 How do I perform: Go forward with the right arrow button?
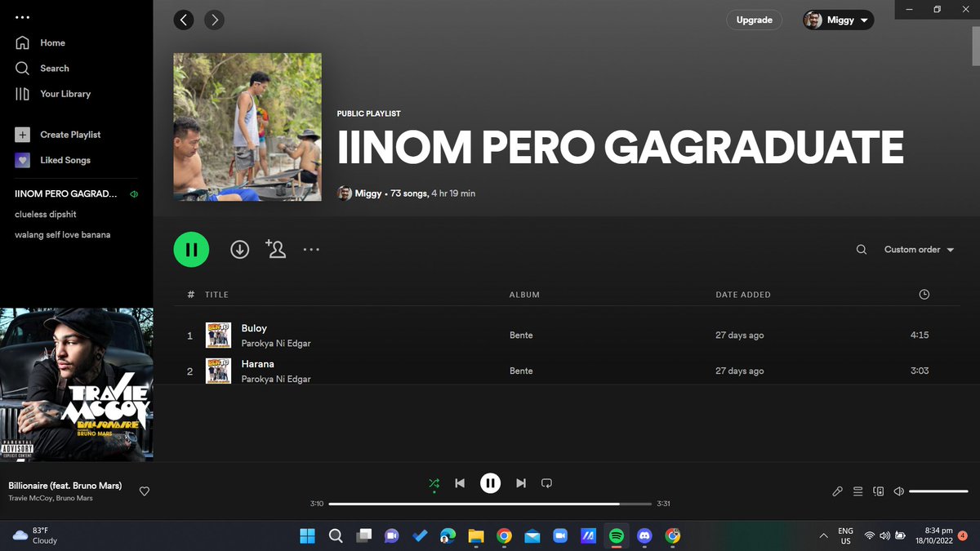(214, 20)
